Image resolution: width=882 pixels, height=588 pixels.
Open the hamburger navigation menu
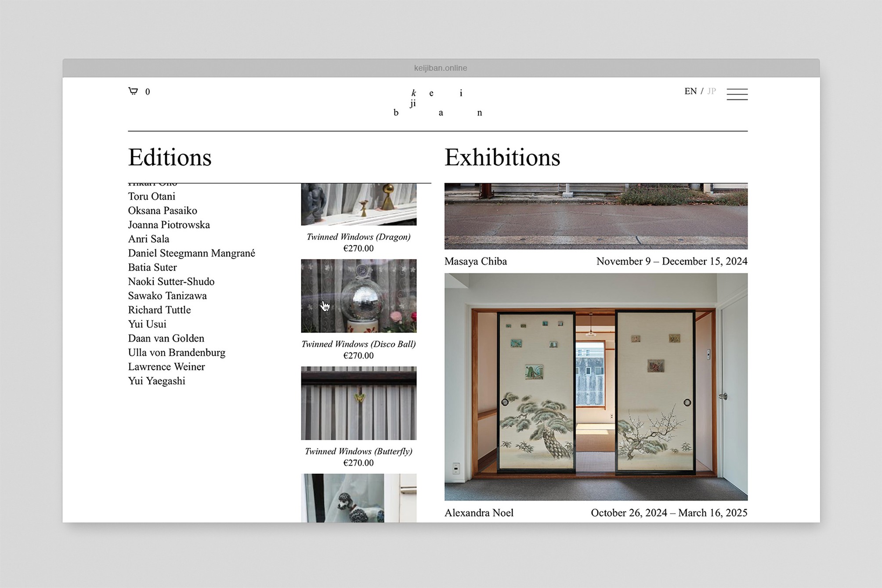[x=737, y=94]
